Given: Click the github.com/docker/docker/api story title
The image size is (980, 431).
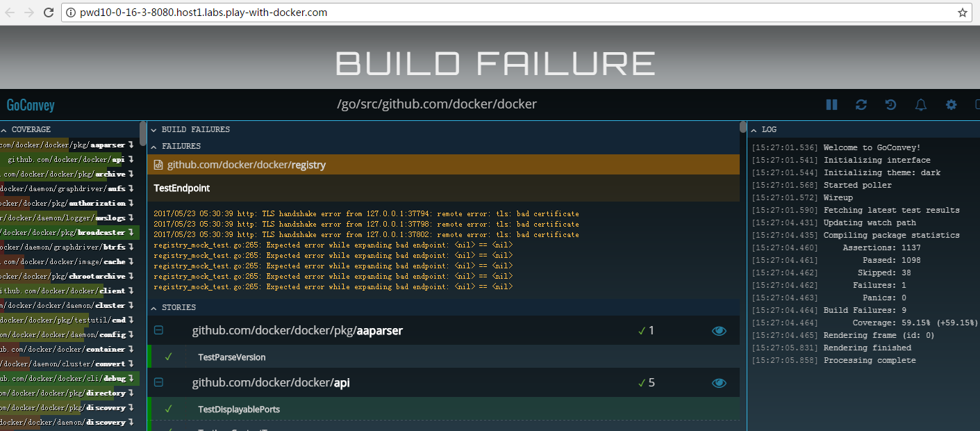Looking at the screenshot, I should click(271, 383).
